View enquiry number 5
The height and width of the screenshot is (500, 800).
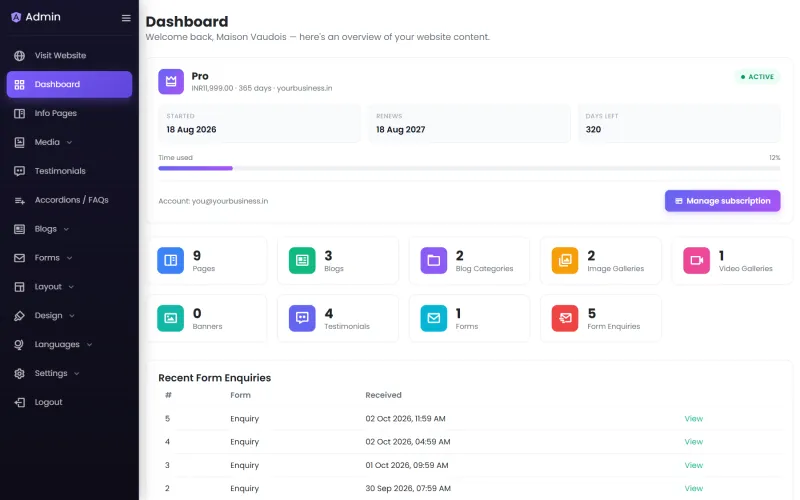[693, 419]
